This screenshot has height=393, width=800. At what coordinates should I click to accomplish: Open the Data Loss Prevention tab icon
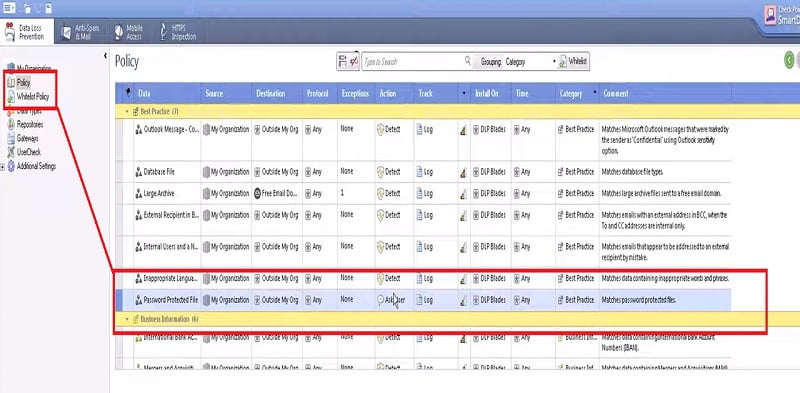point(9,32)
